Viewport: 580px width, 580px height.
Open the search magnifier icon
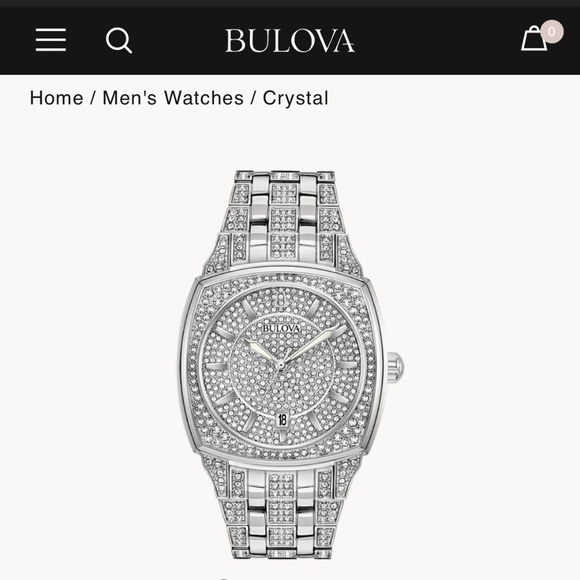coord(119,40)
